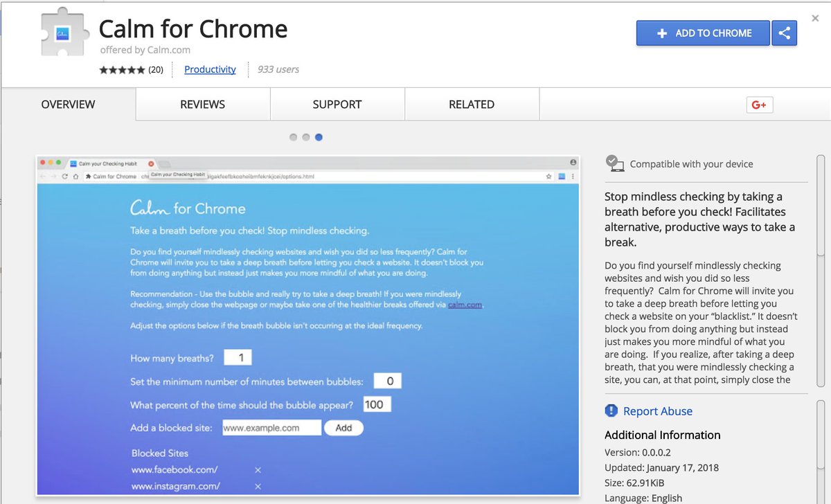
Task: Click the Add button in the screenshot
Action: tap(343, 428)
